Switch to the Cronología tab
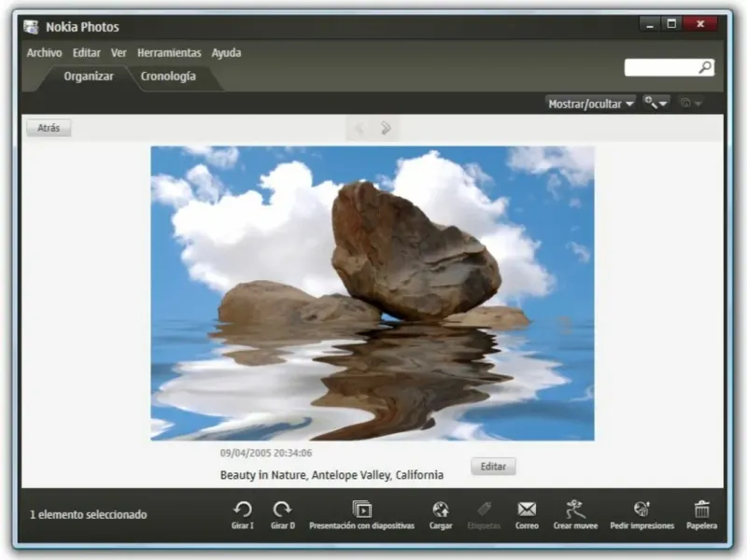 pos(168,77)
